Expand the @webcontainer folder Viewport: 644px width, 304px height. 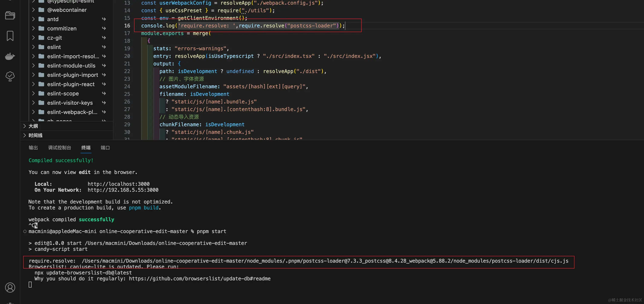[33, 10]
